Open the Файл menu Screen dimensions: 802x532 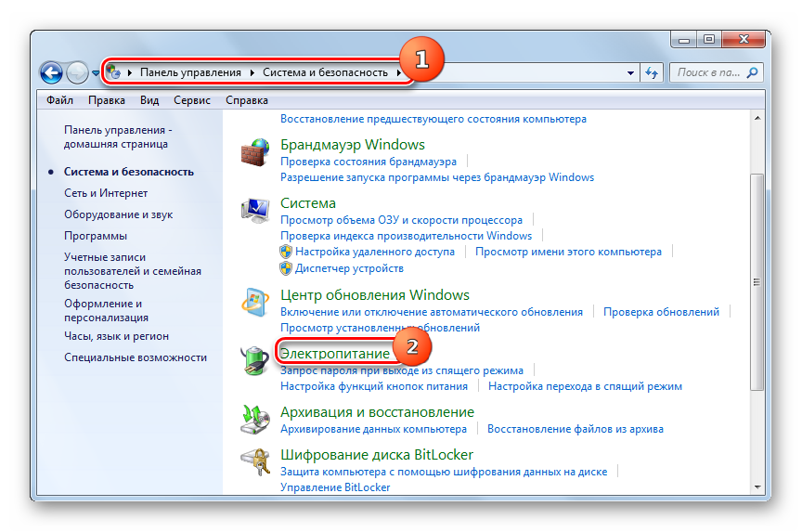pos(59,100)
